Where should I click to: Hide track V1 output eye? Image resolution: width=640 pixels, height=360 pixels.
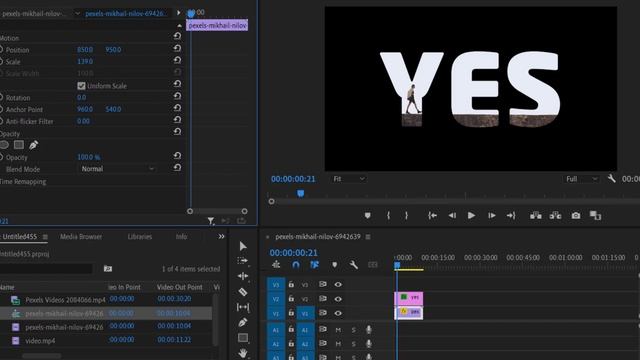point(338,313)
